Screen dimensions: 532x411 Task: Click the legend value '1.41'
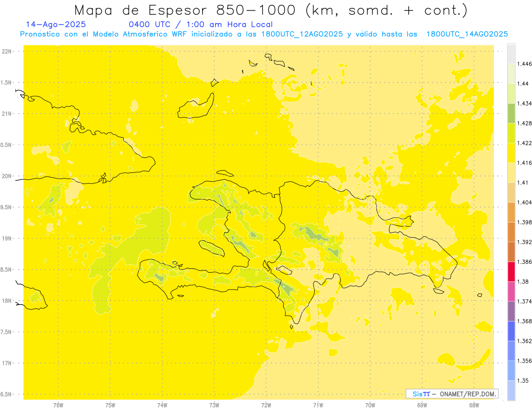[523, 183]
